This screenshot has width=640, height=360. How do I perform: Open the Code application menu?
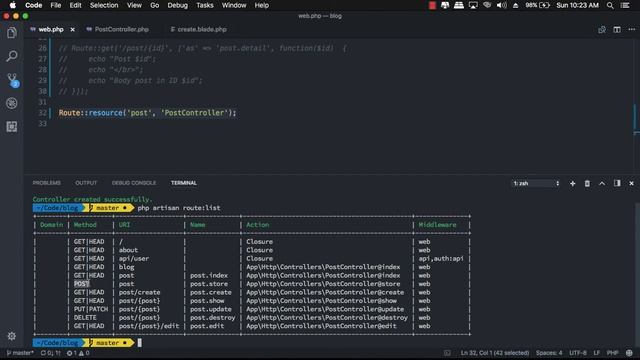point(33,5)
